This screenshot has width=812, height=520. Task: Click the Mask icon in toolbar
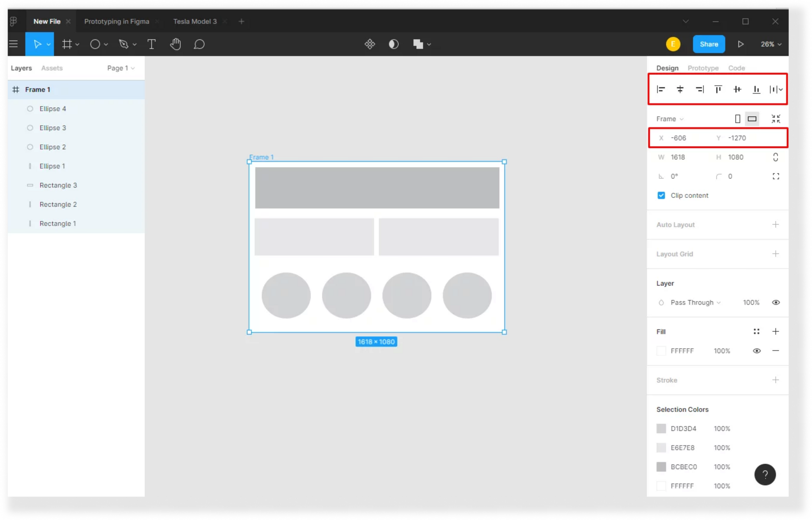pos(394,44)
